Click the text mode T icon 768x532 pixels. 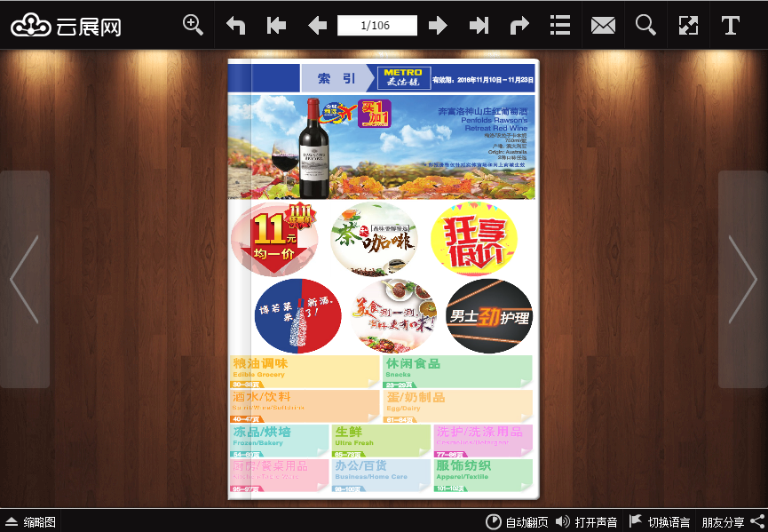click(x=731, y=25)
